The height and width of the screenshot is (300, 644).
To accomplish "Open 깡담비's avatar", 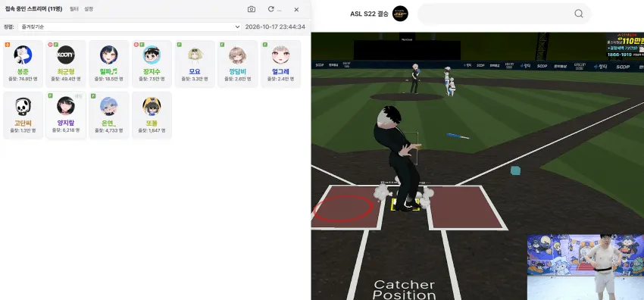I will (237, 55).
